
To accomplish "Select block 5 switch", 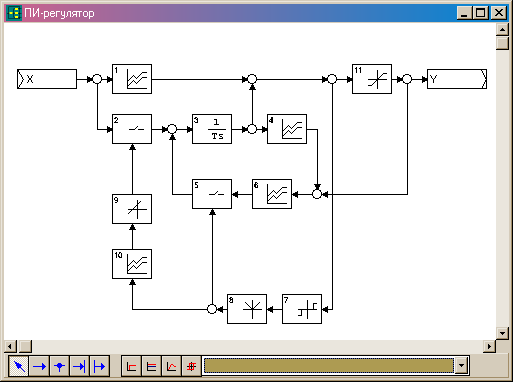I will point(212,194).
